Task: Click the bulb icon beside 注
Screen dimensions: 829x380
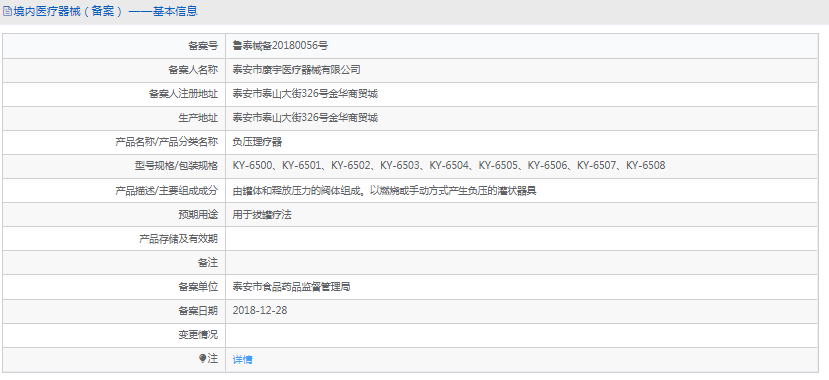Action: [x=202, y=359]
